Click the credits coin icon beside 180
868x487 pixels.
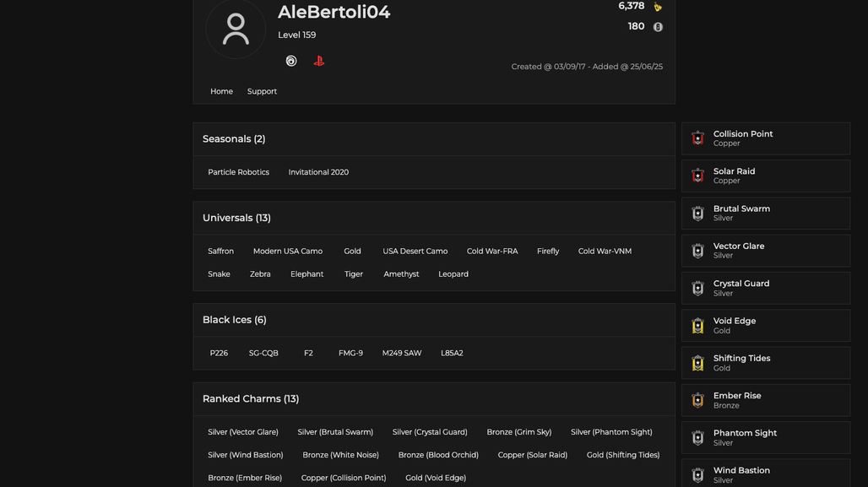coord(658,26)
